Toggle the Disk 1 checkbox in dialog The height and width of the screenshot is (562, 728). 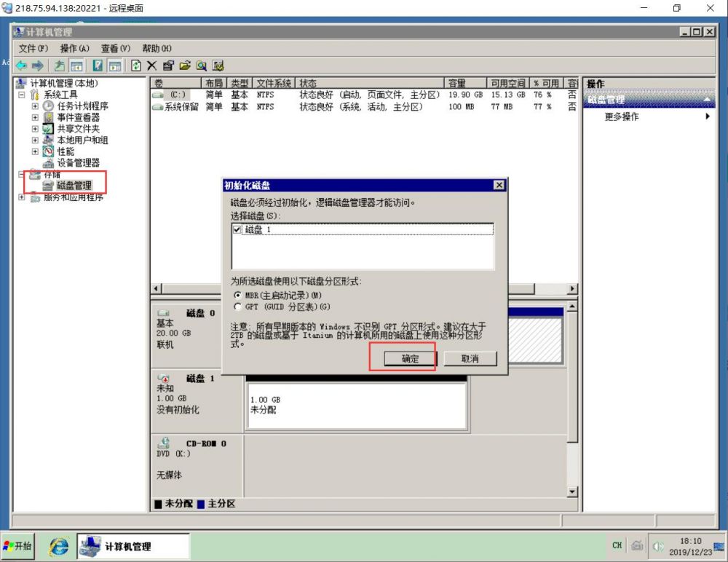coord(237,229)
